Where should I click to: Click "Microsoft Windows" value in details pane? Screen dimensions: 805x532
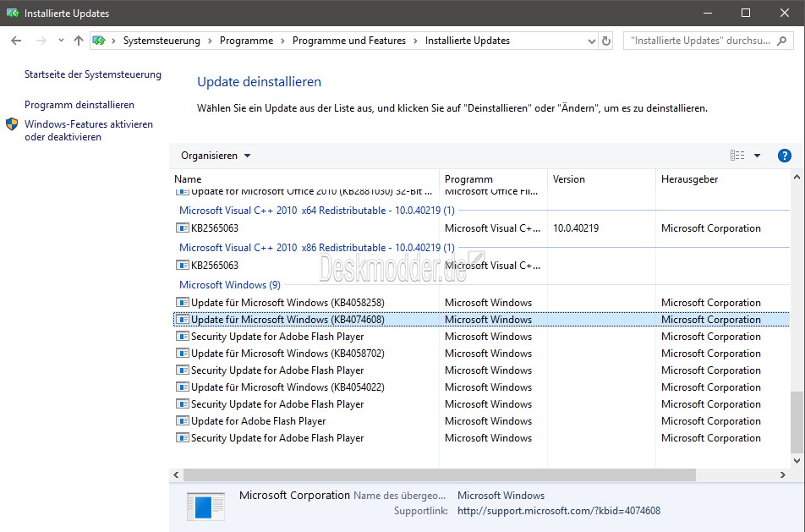pyautogui.click(x=501, y=496)
